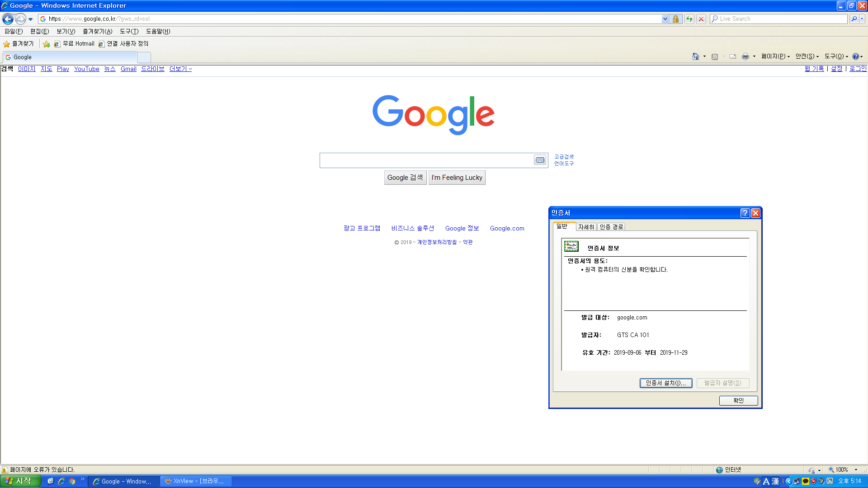Click the RSS feeds icon

(x=715, y=56)
